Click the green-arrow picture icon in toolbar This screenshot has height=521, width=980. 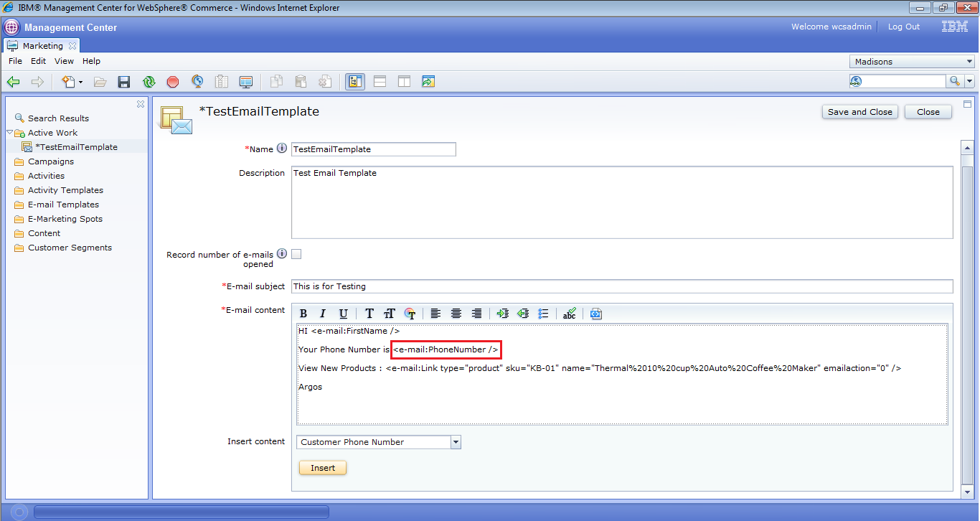tap(428, 82)
